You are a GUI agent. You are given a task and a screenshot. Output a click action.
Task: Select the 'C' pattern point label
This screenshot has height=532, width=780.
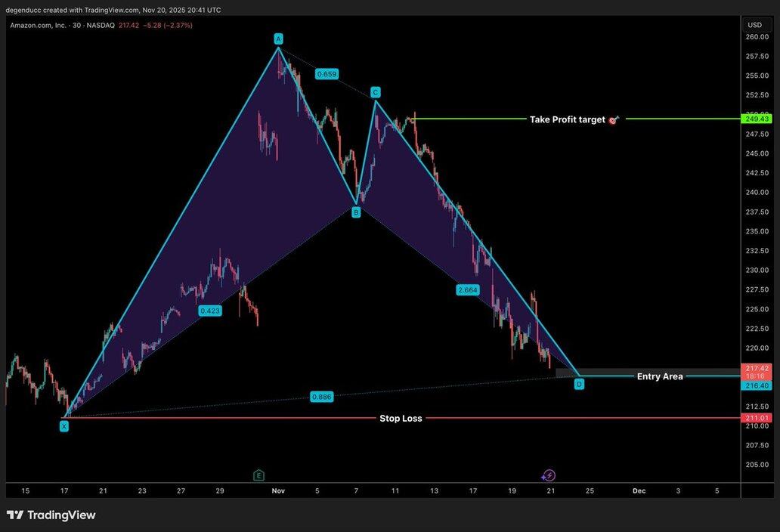[x=375, y=92]
